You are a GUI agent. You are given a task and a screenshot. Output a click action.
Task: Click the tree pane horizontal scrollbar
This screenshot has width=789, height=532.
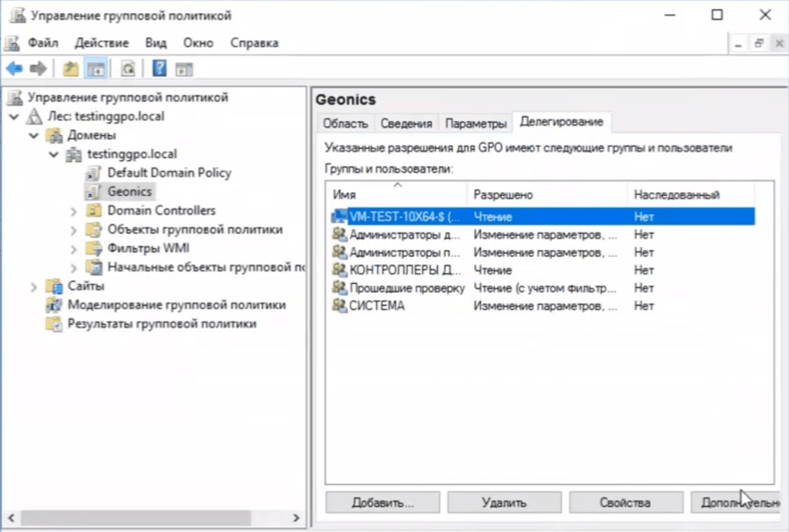136,518
